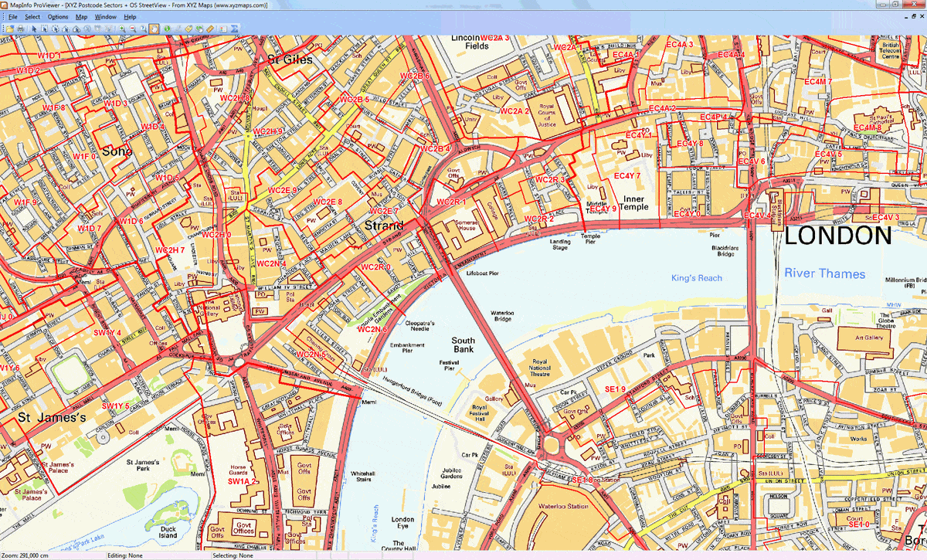Print the map using the printer icon
Viewport: 927px width, 560px height.
click(19, 28)
